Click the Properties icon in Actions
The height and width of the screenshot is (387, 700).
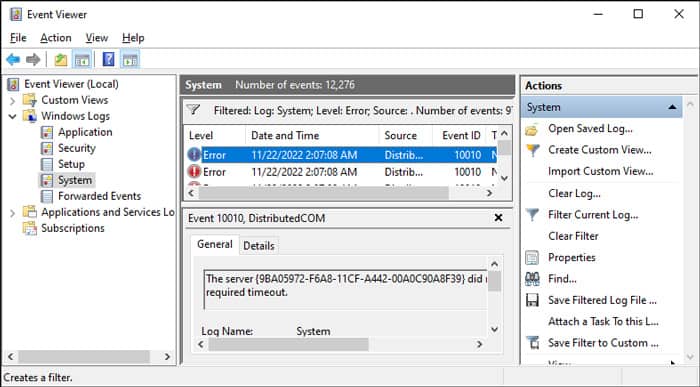532,258
